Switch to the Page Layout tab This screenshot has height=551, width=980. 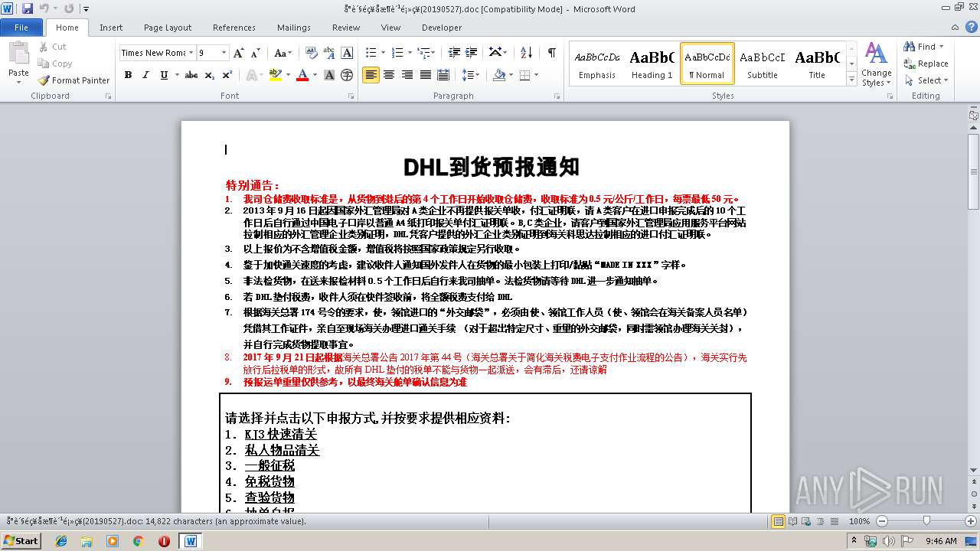pos(168,28)
